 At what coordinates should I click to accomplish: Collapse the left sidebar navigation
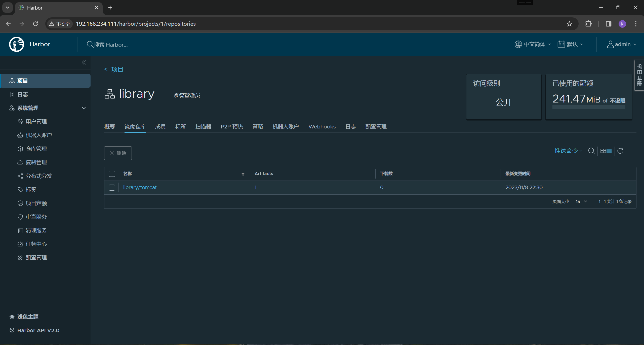(x=84, y=62)
